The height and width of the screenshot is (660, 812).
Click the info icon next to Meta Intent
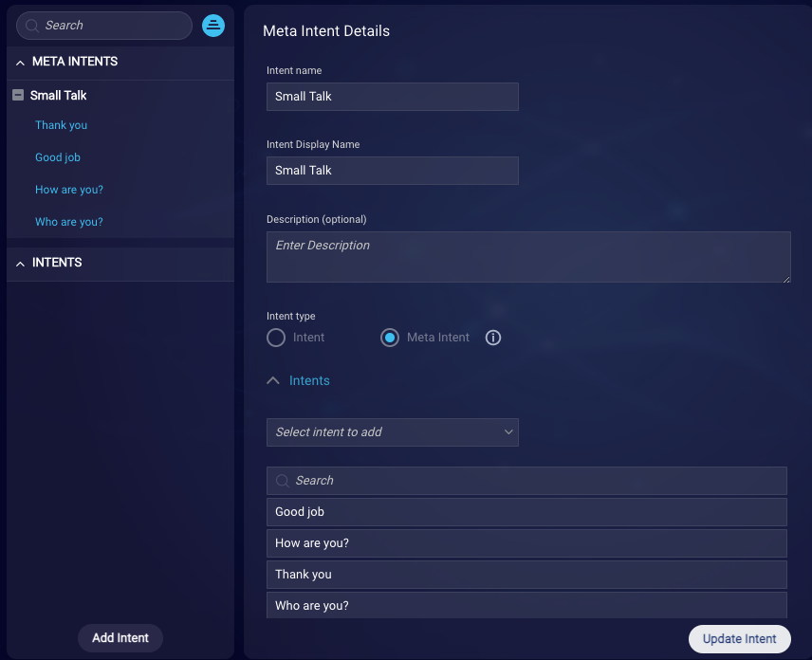point(493,338)
